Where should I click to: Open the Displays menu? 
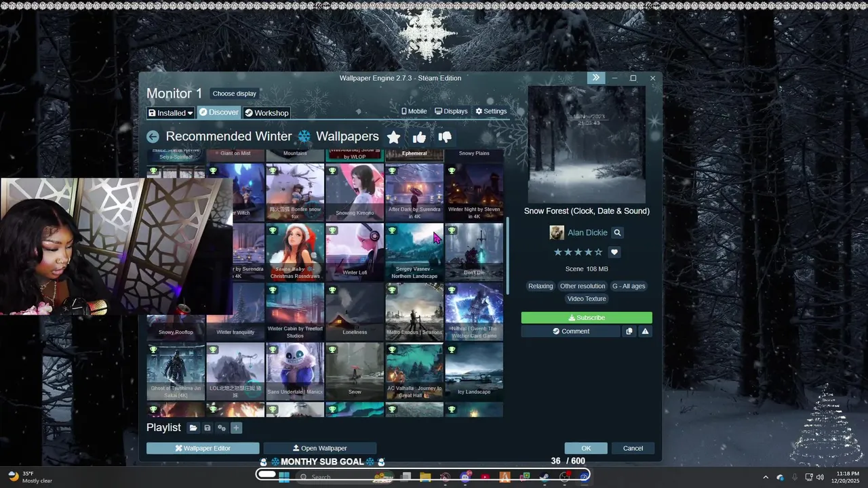(x=451, y=111)
